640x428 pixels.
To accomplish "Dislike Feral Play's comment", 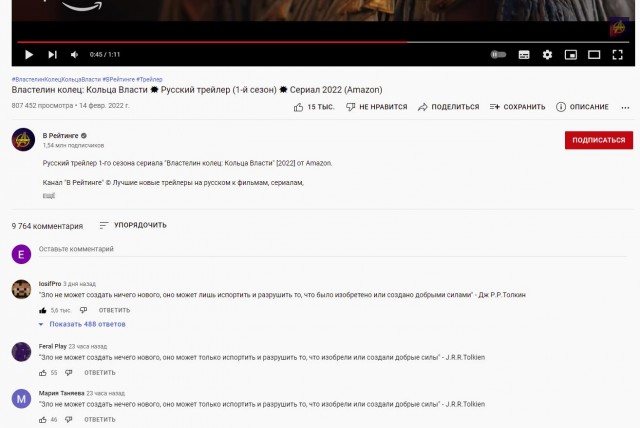I will point(69,373).
